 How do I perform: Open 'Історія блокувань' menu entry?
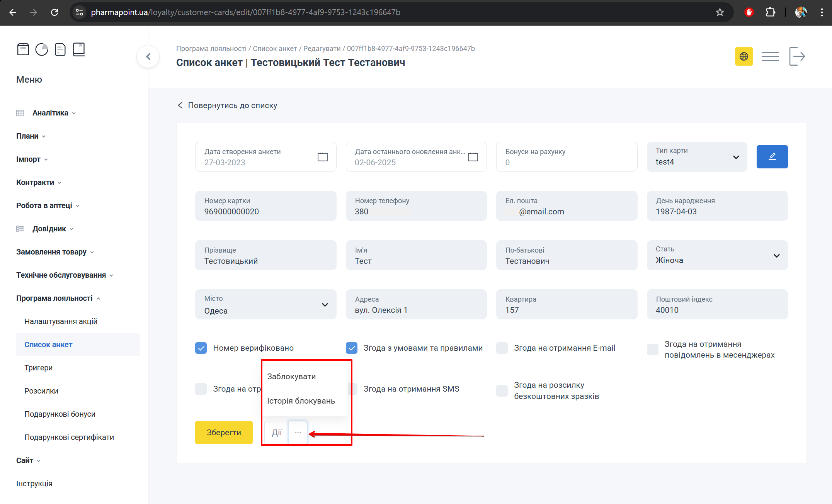click(301, 400)
